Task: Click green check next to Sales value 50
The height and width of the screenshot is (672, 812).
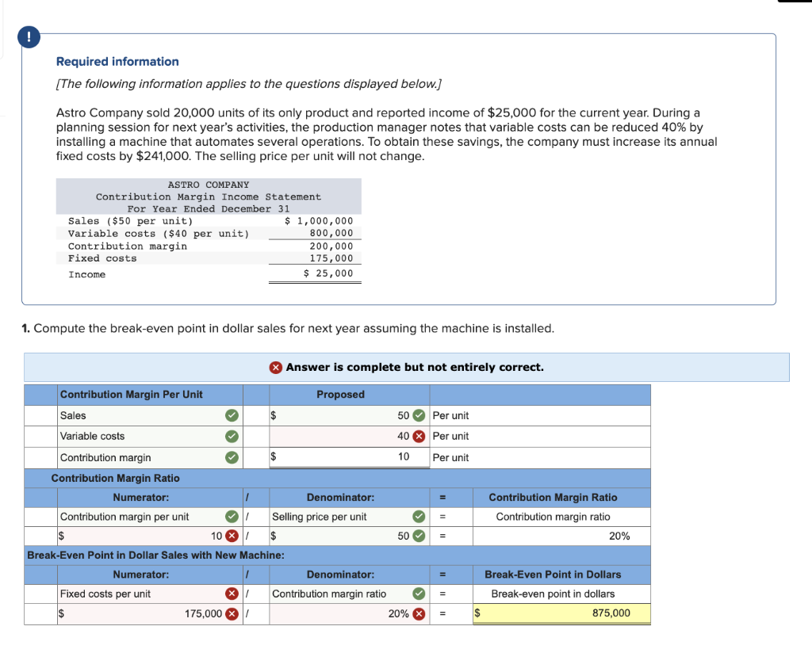Action: (419, 415)
